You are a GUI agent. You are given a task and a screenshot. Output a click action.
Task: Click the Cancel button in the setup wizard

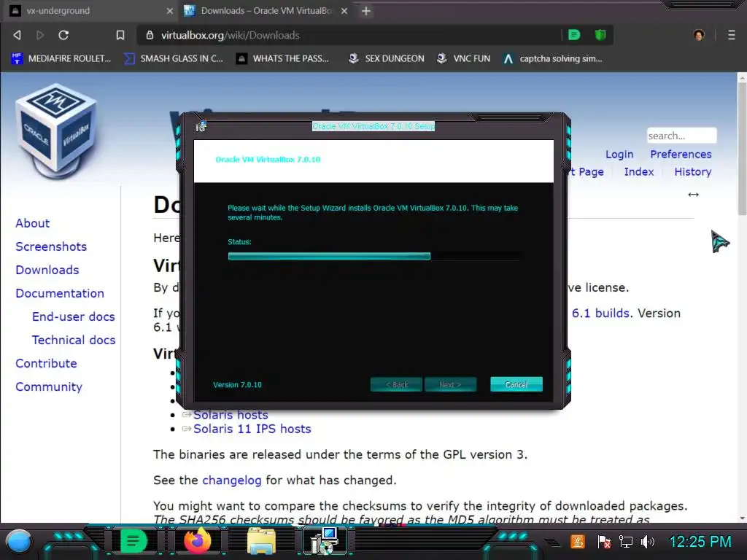point(516,384)
